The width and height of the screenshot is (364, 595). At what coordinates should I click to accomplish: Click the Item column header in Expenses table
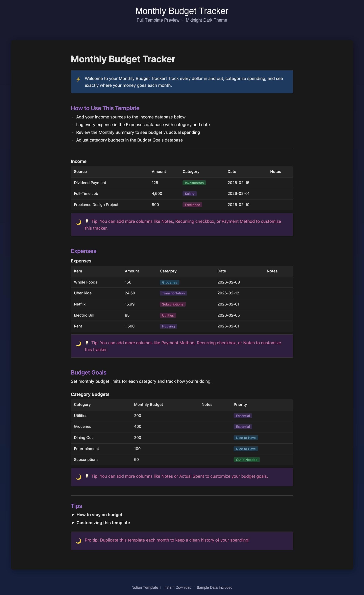pos(78,271)
